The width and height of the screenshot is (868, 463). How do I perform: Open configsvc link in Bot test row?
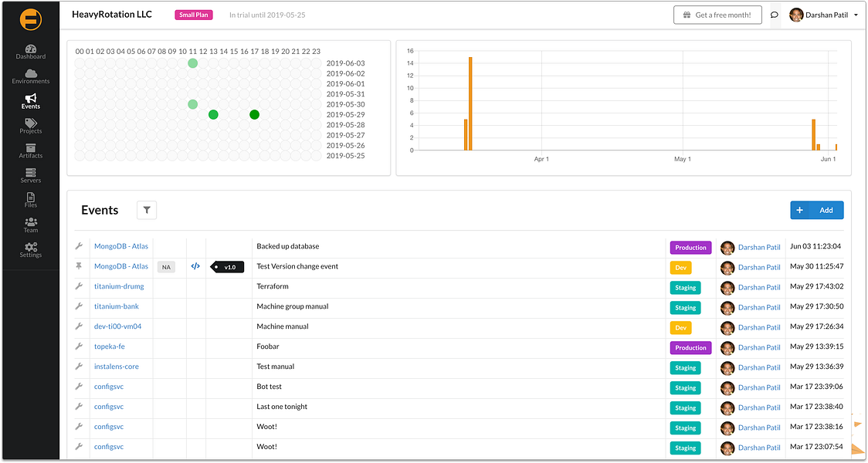coord(109,387)
